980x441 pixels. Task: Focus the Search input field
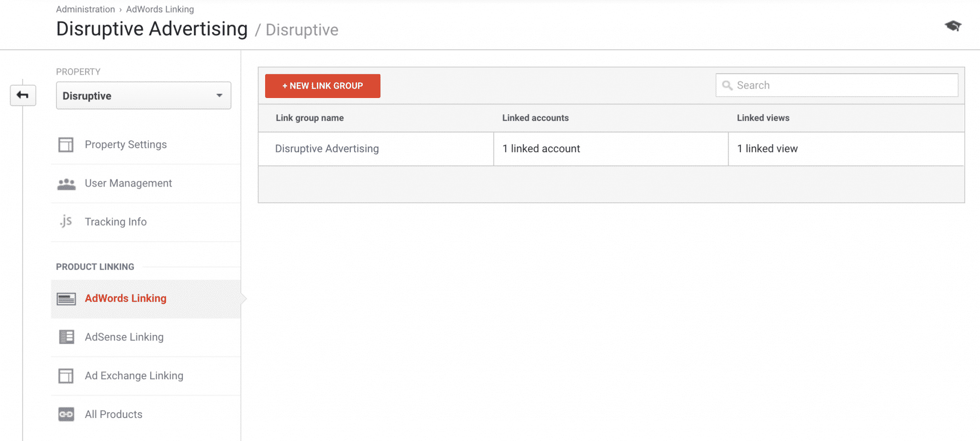(837, 85)
